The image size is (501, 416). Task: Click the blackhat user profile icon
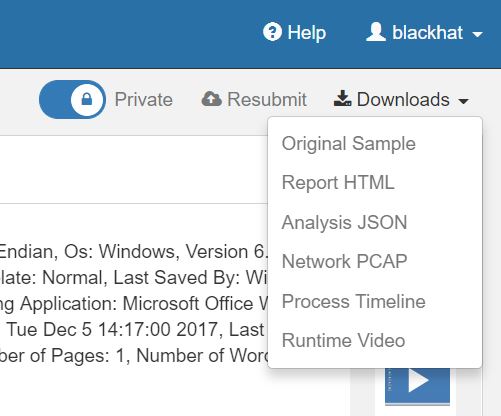pyautogui.click(x=376, y=32)
